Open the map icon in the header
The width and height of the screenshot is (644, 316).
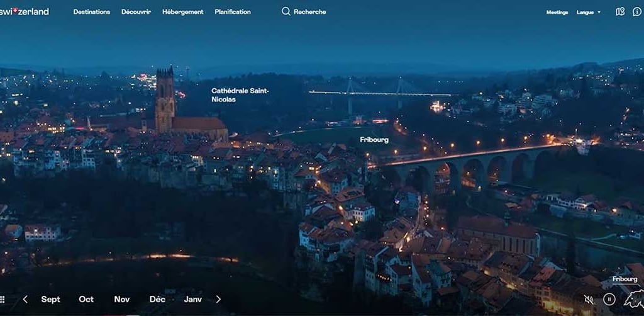[619, 11]
